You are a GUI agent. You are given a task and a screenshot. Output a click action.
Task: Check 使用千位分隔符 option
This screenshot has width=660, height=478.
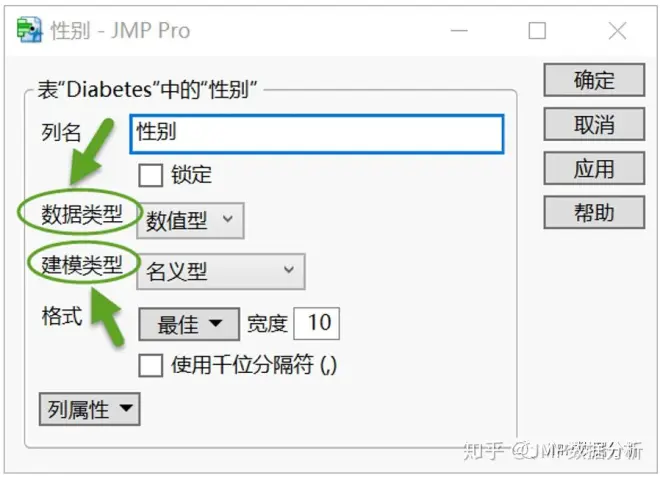click(151, 365)
